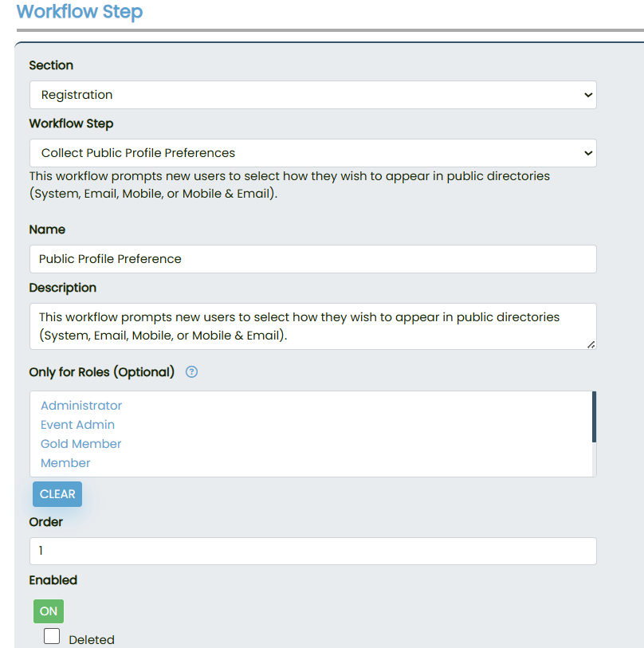Image resolution: width=644 pixels, height=648 pixels.
Task: Pick the Member role option
Action: 65,463
